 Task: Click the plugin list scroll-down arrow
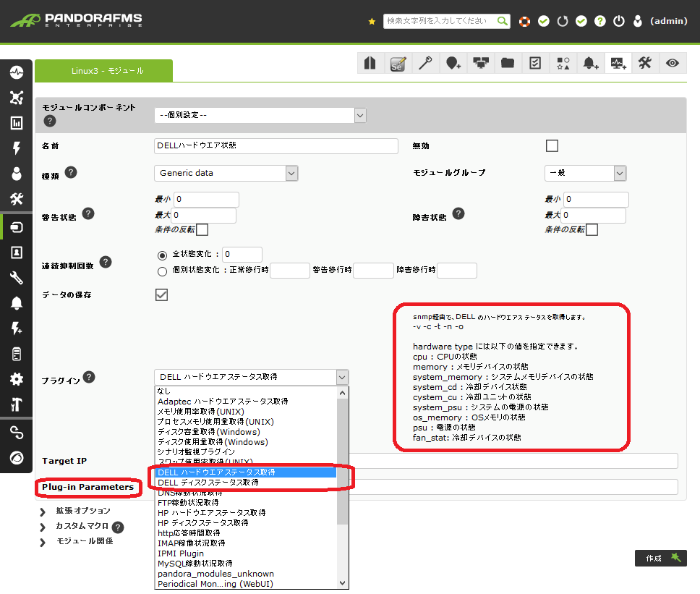tap(343, 583)
